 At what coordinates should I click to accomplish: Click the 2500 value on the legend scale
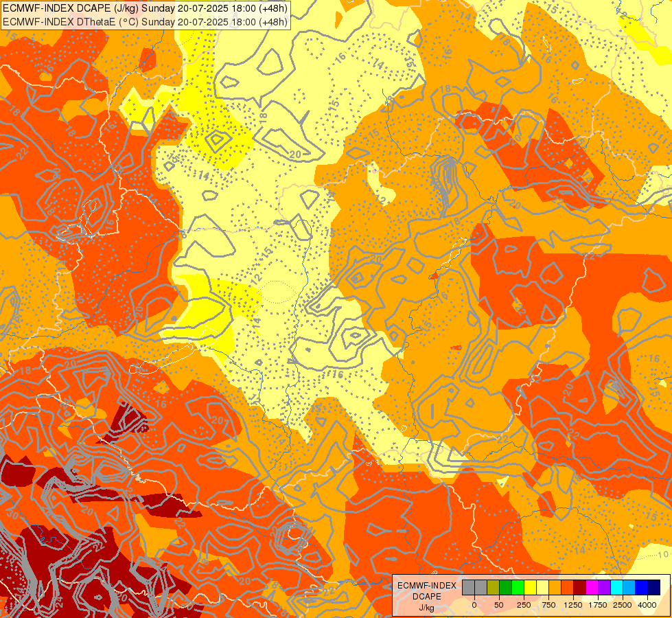point(623,605)
